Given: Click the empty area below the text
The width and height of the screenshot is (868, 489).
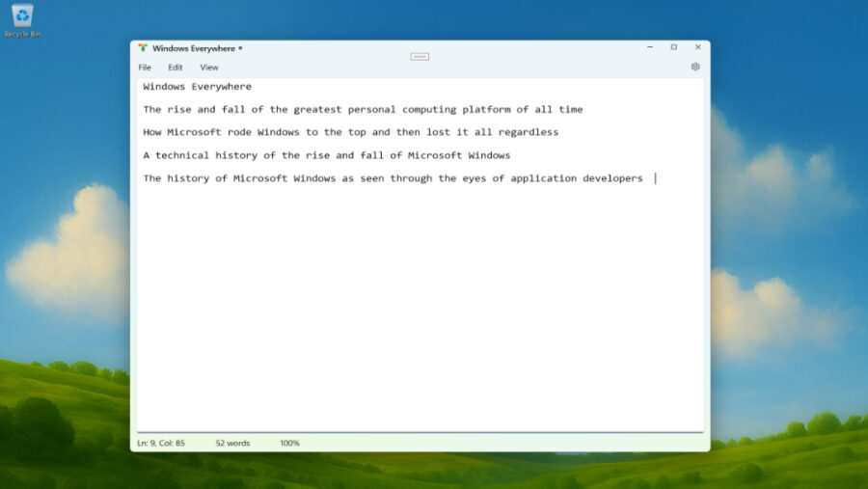Looking at the screenshot, I should (x=420, y=309).
